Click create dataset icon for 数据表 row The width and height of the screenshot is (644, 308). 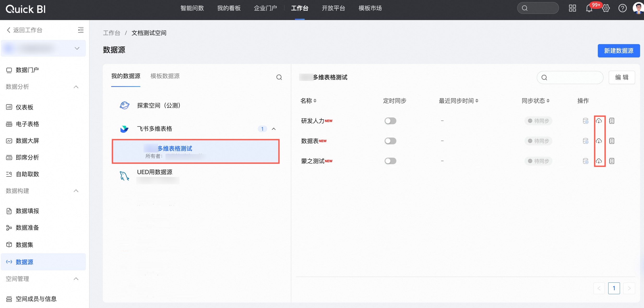[x=586, y=141]
